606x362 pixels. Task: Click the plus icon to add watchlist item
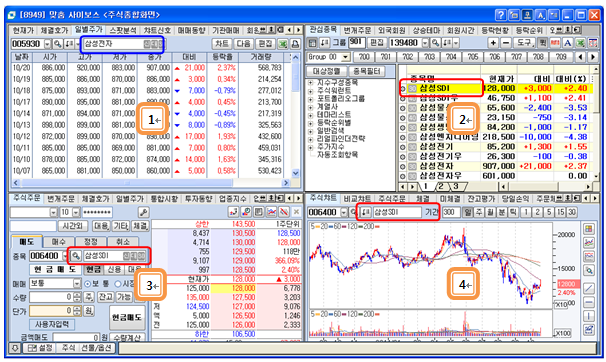[493, 43]
